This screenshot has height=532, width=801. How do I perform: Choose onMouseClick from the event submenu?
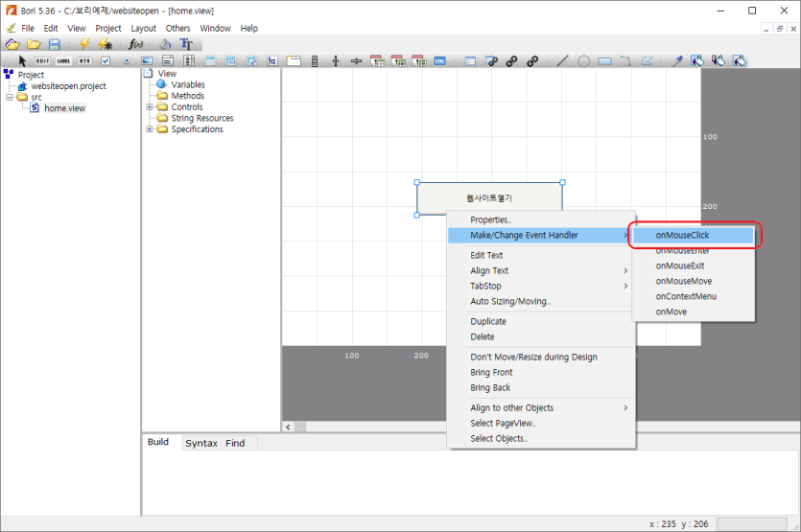(x=693, y=235)
